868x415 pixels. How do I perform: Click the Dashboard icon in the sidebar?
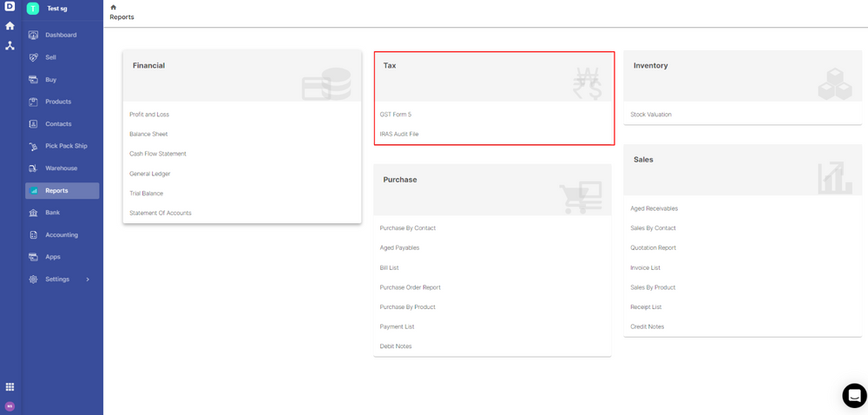pos(33,36)
